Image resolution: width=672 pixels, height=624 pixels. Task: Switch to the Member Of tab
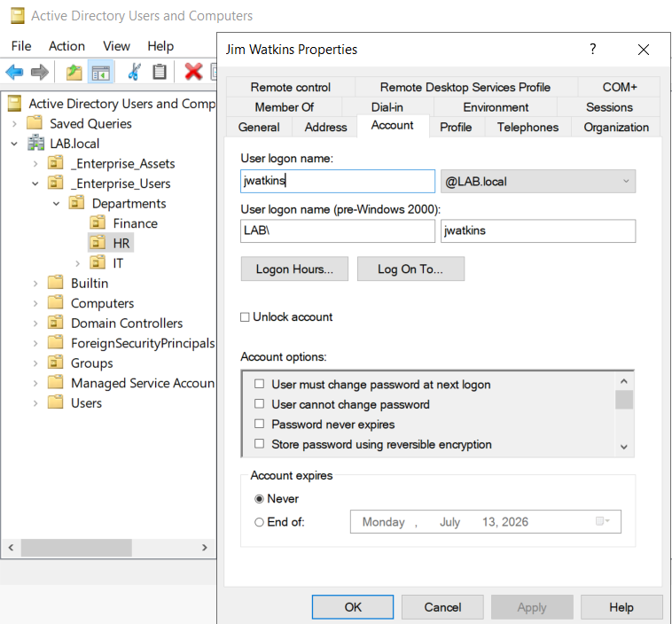[285, 107]
